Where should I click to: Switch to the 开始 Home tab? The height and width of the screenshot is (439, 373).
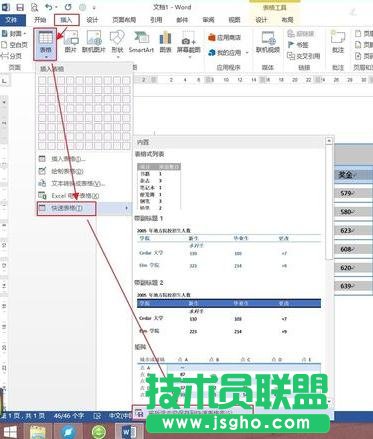(40, 20)
